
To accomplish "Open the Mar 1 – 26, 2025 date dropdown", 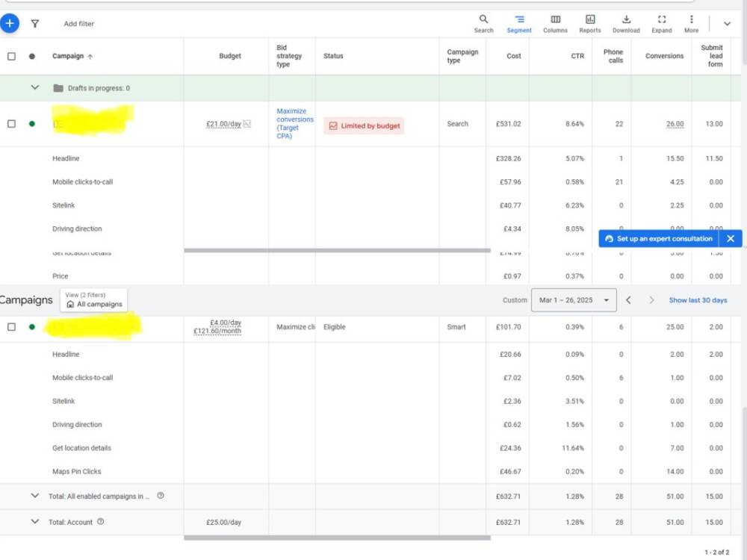I will tap(574, 300).
